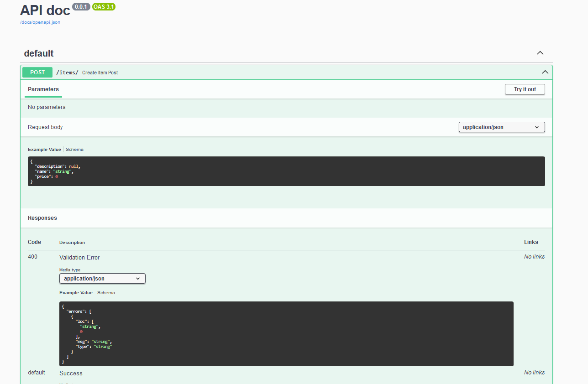Click the Try it out button
Screen dimensions: 588x384
pos(525,89)
